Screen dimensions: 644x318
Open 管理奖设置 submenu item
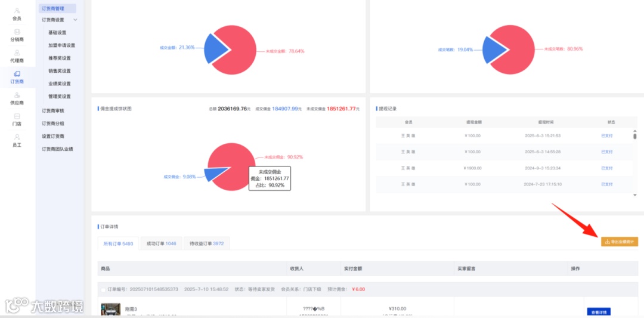pyautogui.click(x=60, y=96)
